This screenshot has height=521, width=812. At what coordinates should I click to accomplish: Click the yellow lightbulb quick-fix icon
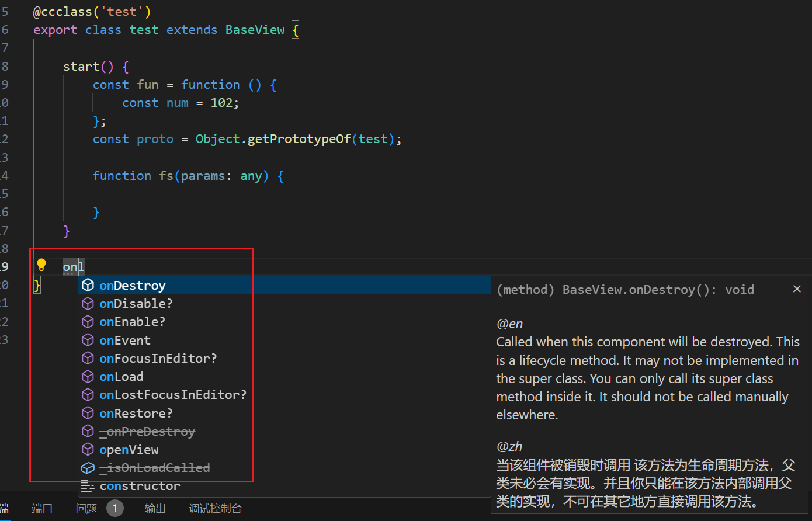pos(41,265)
